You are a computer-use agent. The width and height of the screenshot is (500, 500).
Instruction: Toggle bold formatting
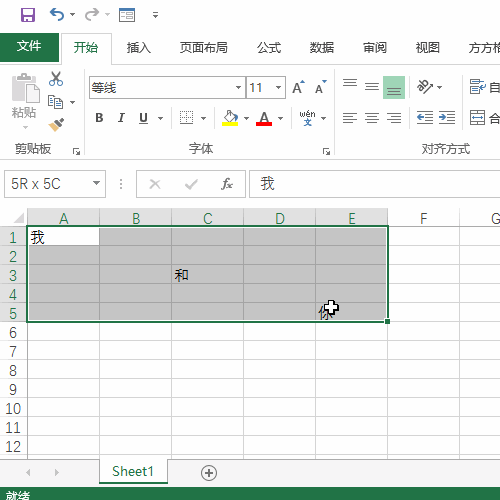pyautogui.click(x=99, y=118)
